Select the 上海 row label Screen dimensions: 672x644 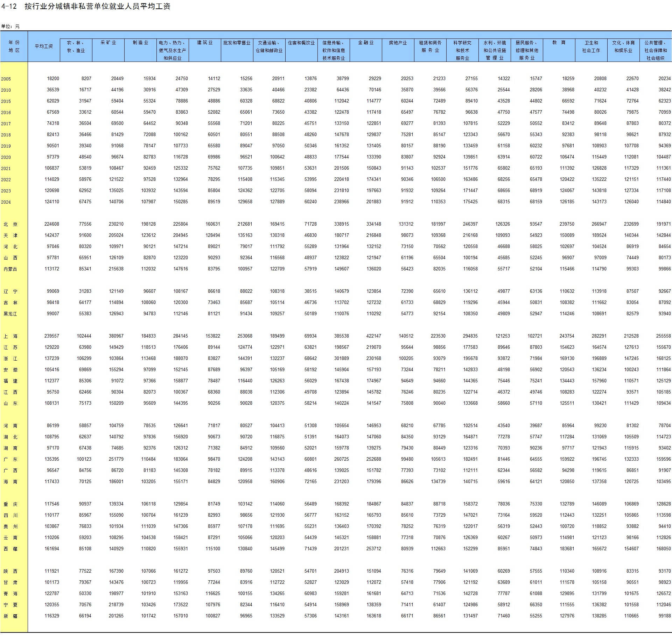pyautogui.click(x=10, y=337)
